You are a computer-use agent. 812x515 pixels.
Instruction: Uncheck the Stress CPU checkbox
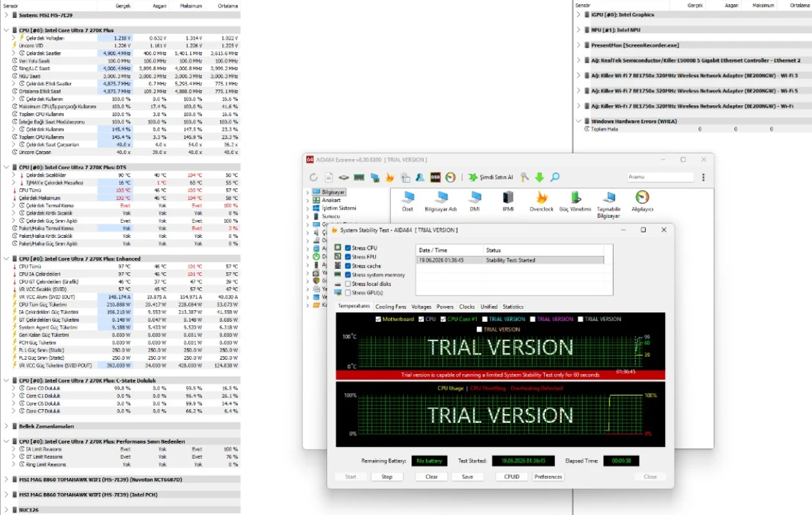[348, 248]
